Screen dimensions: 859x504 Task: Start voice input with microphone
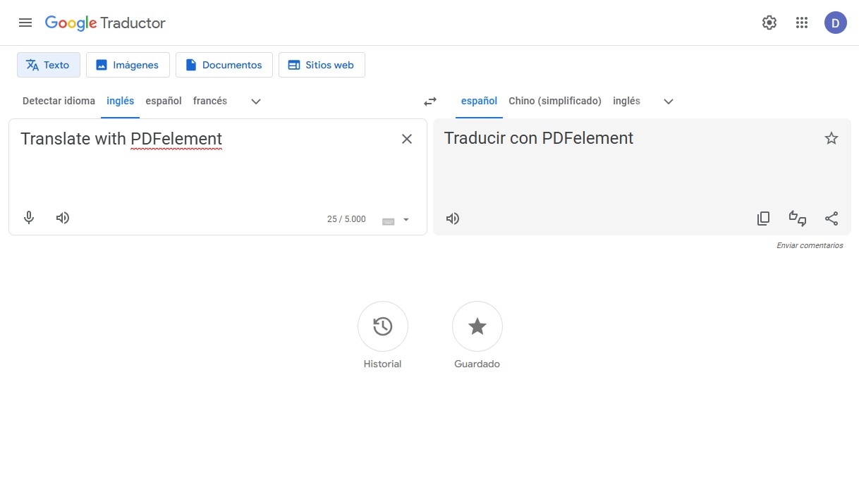pyautogui.click(x=29, y=218)
